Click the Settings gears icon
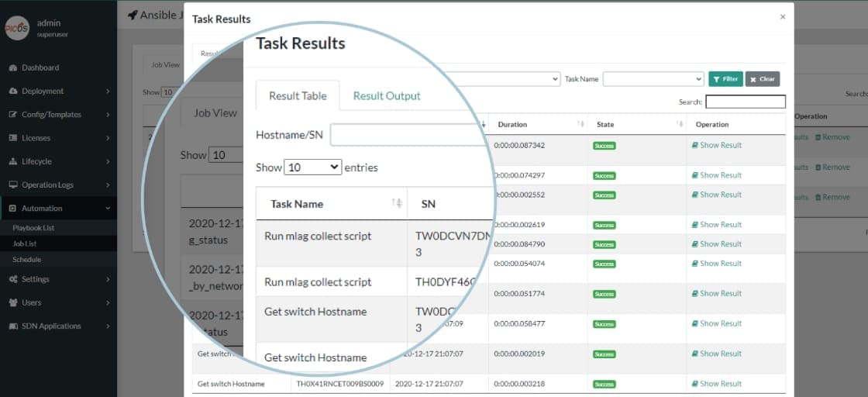The height and width of the screenshot is (397, 868). click(x=13, y=279)
